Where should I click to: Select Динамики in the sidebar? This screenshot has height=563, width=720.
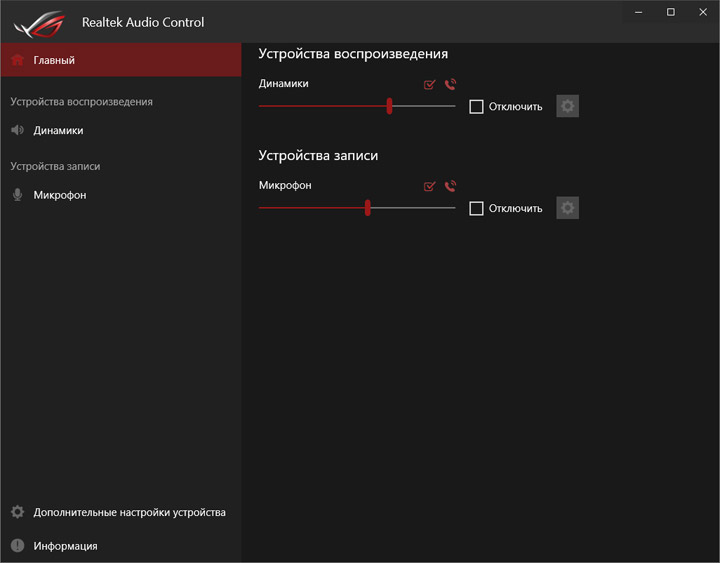pos(58,130)
